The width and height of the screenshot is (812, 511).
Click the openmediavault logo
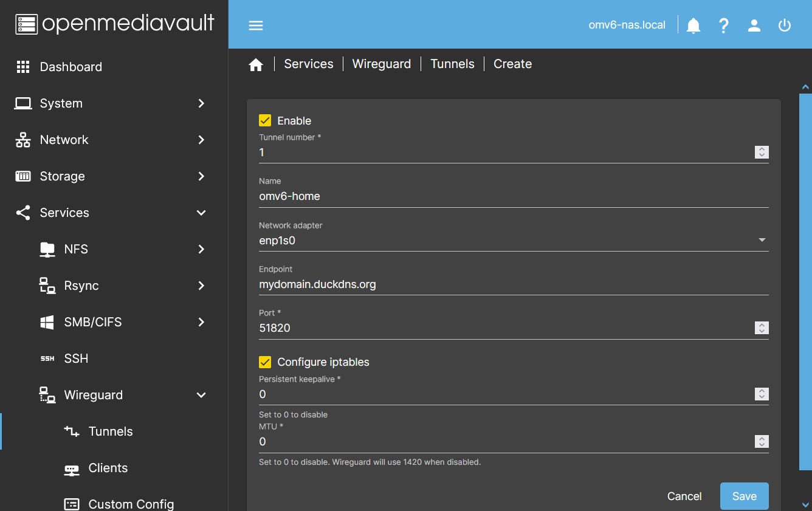[x=114, y=24]
